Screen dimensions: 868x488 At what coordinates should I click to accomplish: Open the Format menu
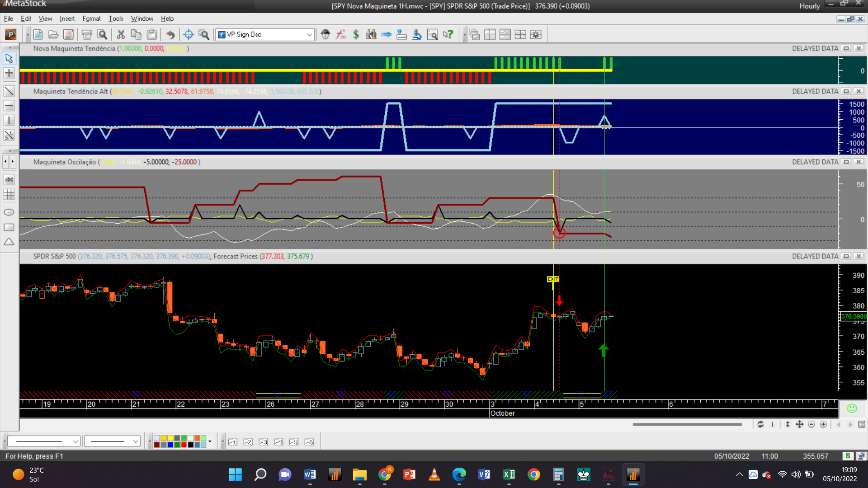(x=91, y=19)
